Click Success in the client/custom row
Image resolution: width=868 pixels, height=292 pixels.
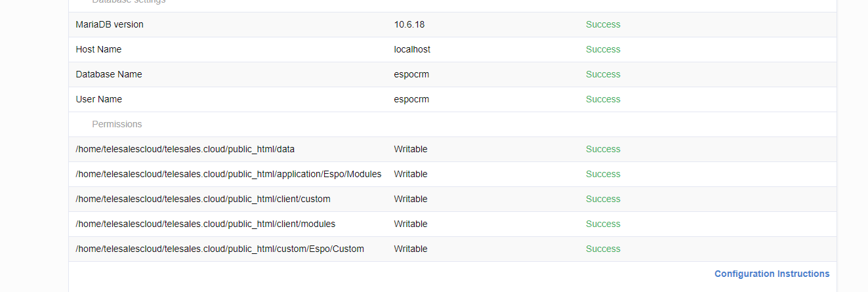[x=603, y=199]
